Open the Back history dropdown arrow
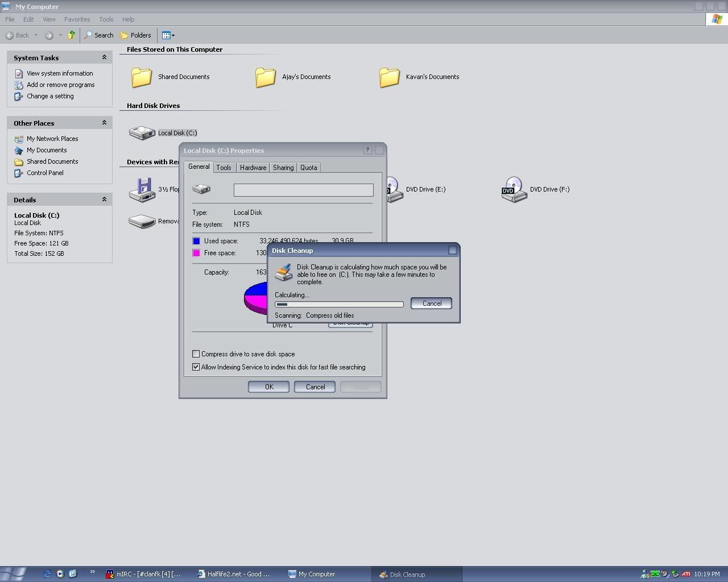The image size is (728, 582). click(36, 35)
